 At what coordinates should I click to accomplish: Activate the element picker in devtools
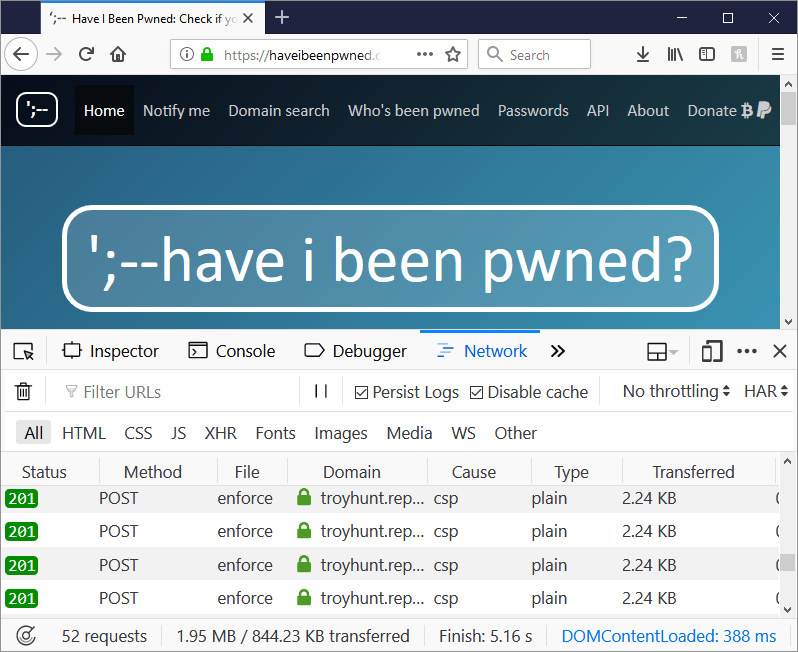(x=23, y=351)
